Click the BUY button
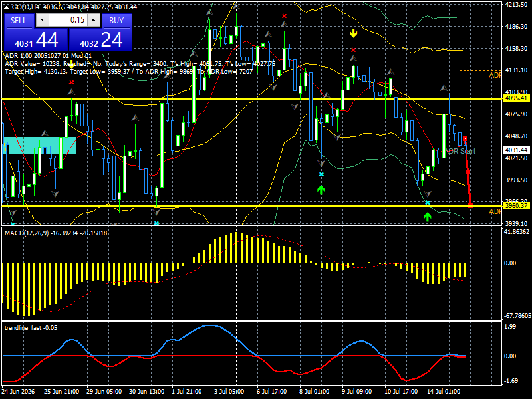 [116, 21]
